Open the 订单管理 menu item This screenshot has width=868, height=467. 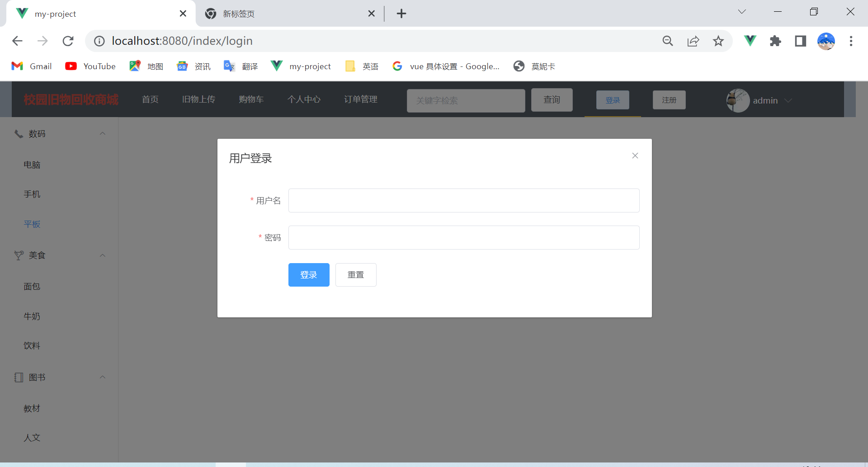click(x=361, y=99)
